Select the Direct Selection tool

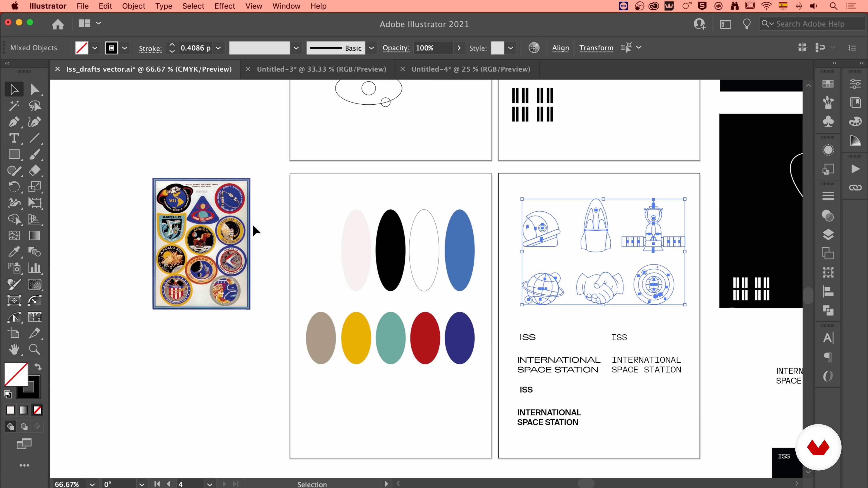point(34,90)
